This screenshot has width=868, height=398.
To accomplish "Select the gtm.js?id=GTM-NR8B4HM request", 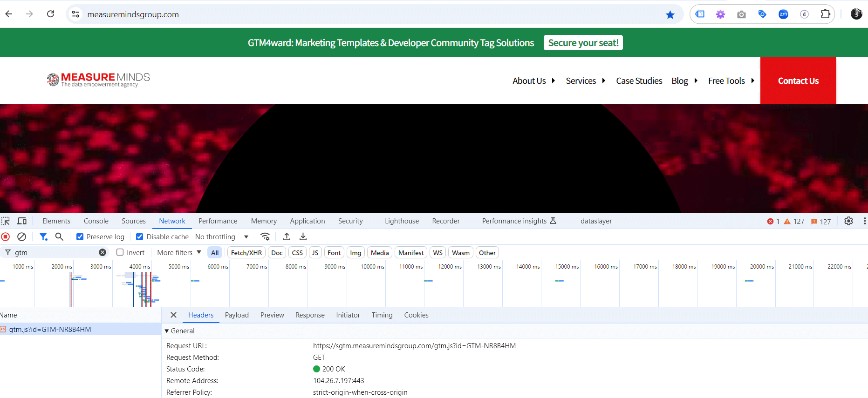I will tap(80, 330).
